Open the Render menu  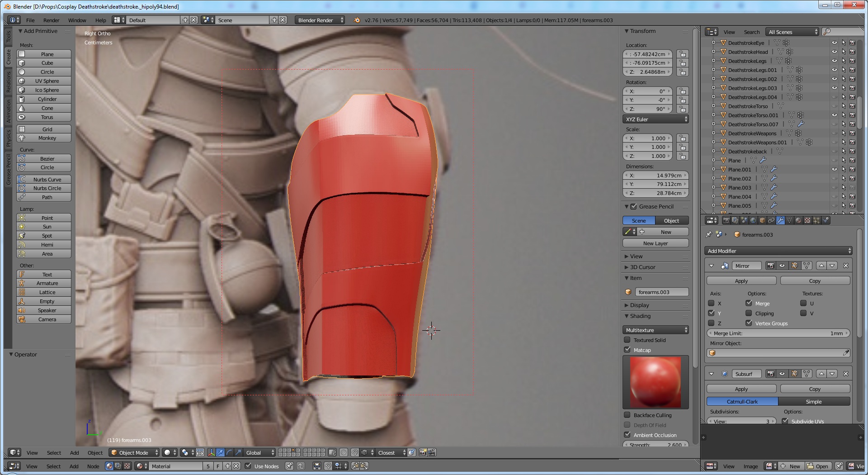coord(51,20)
